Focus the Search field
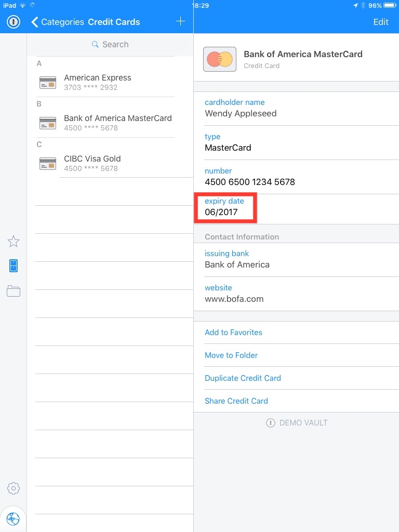 point(110,45)
